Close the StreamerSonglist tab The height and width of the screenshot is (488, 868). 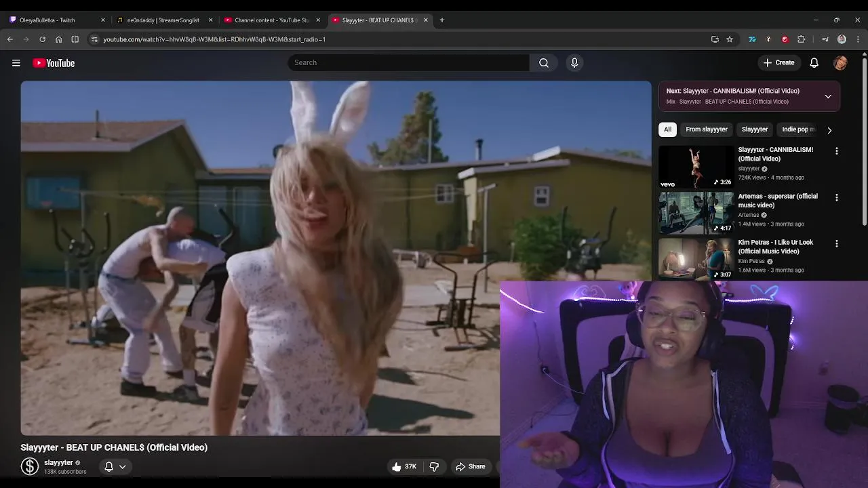tap(211, 20)
